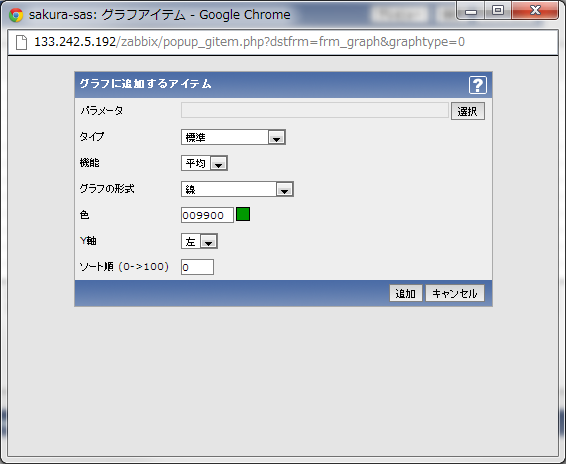Click the green color swatch
Viewport: 566px width, 464px height.
(x=243, y=214)
